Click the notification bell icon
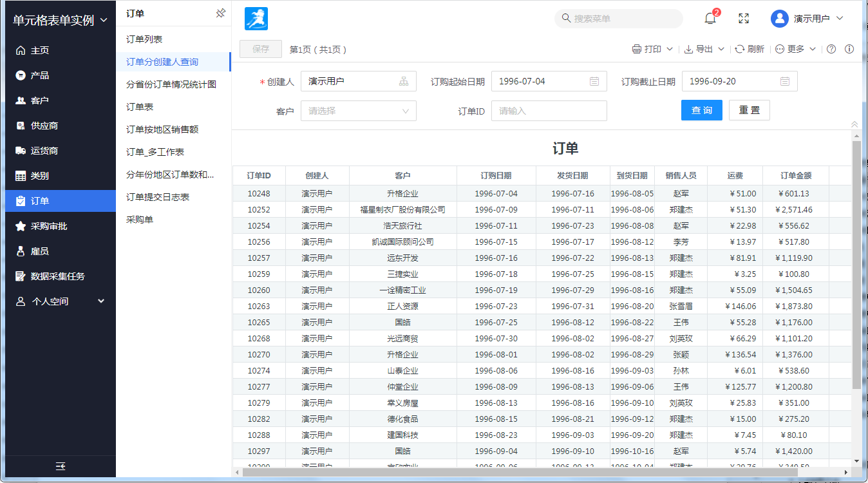 (710, 19)
